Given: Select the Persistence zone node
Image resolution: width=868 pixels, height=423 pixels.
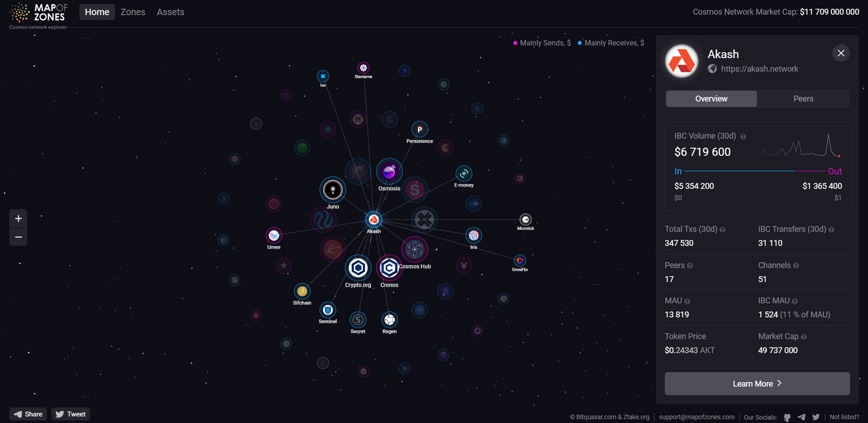Looking at the screenshot, I should point(419,130).
